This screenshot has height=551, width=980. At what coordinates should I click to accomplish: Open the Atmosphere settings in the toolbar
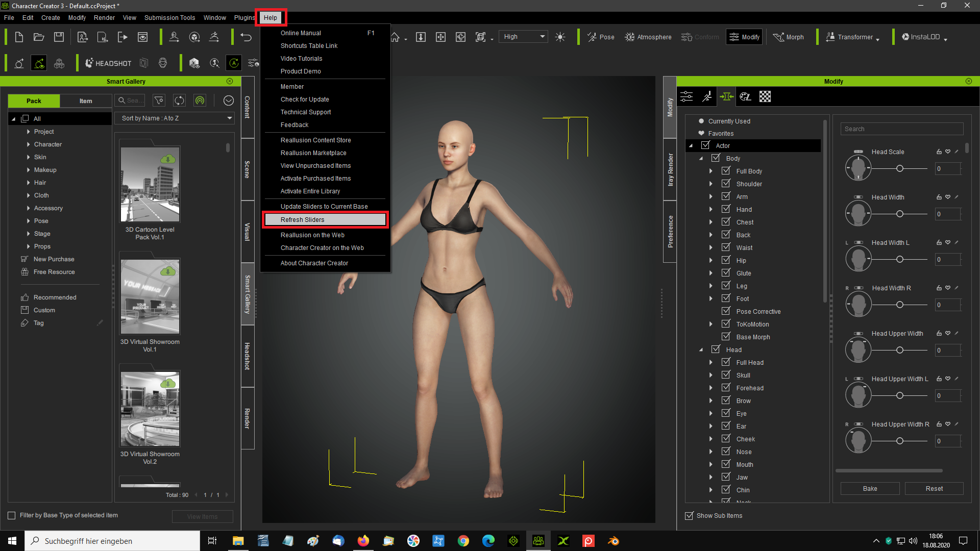pos(648,37)
